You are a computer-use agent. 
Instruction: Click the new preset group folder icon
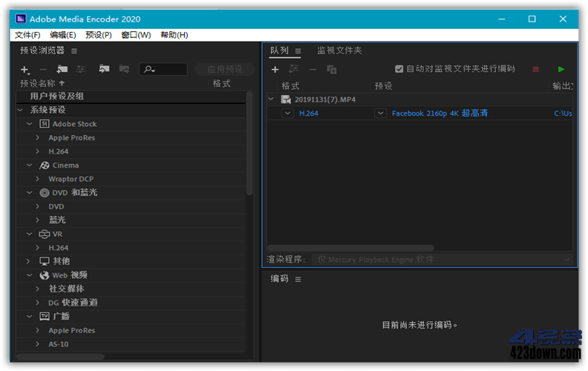click(62, 70)
